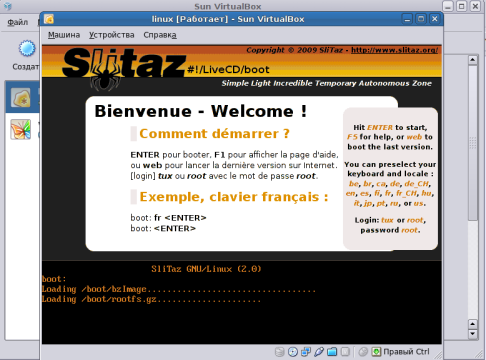Click the 'Comment démarrer ?' heading

click(214, 134)
